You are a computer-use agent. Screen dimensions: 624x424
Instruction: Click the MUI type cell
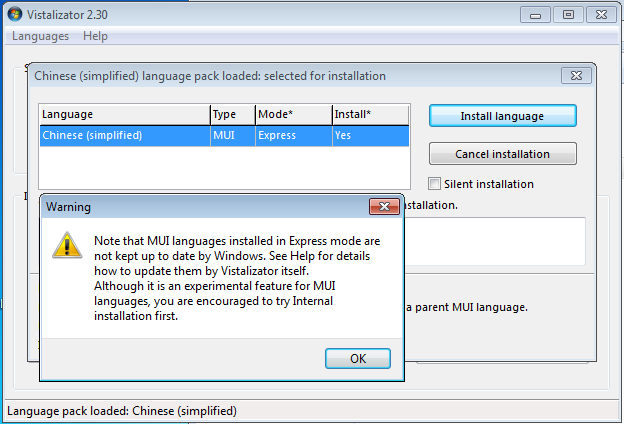pos(233,136)
